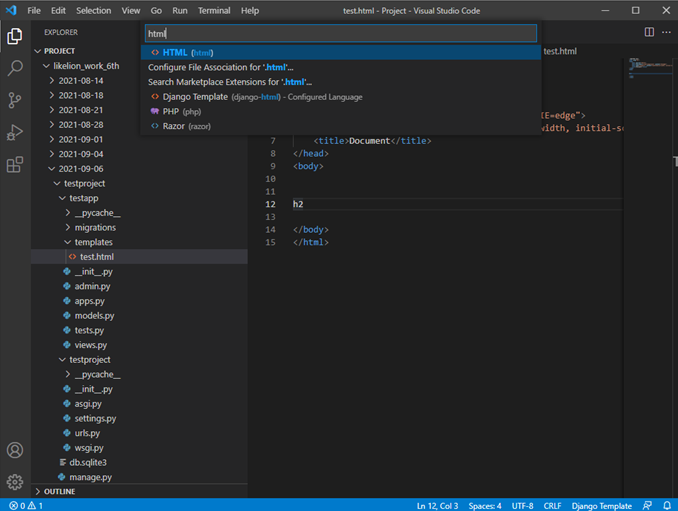Click Ln 12, Col 3 in status bar

pos(437,505)
